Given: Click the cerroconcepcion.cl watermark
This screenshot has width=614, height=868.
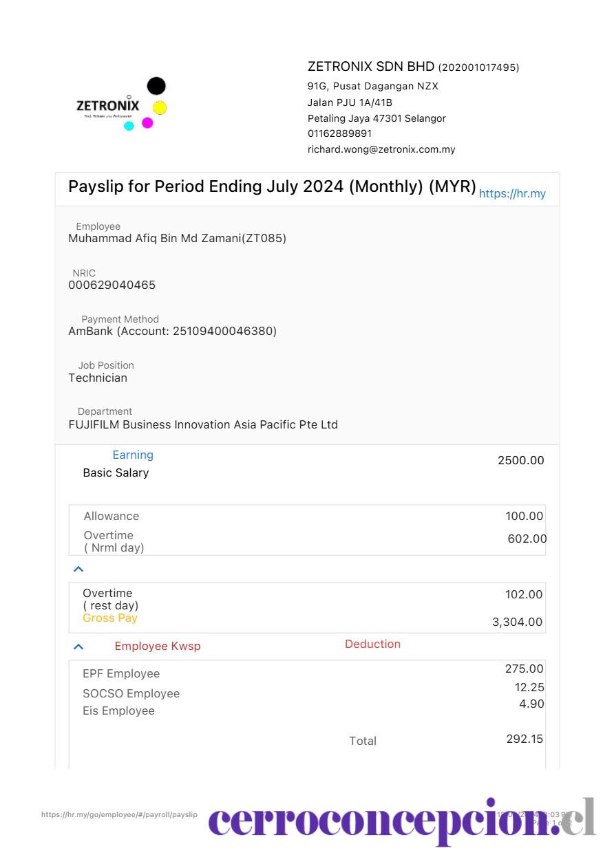Looking at the screenshot, I should (x=402, y=821).
